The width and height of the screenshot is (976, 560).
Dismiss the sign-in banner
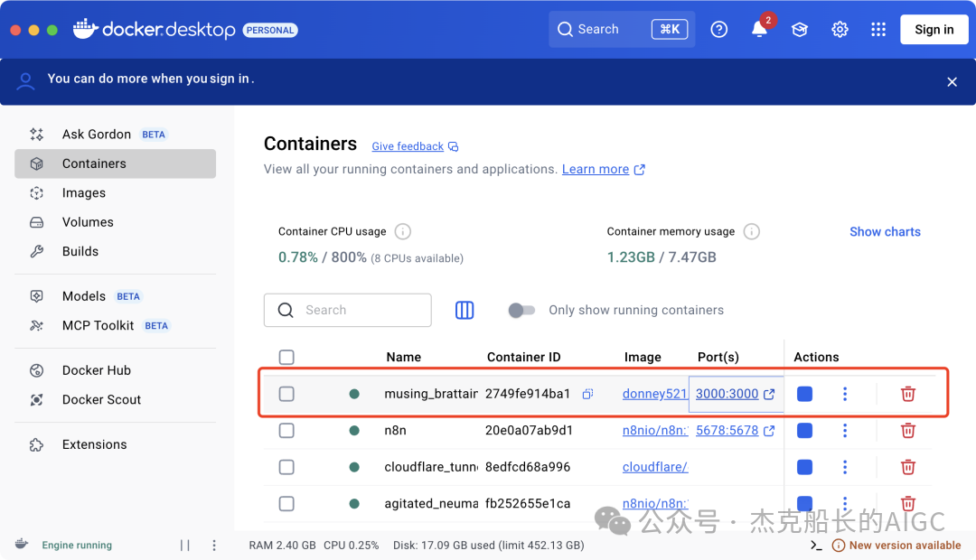pyautogui.click(x=952, y=81)
